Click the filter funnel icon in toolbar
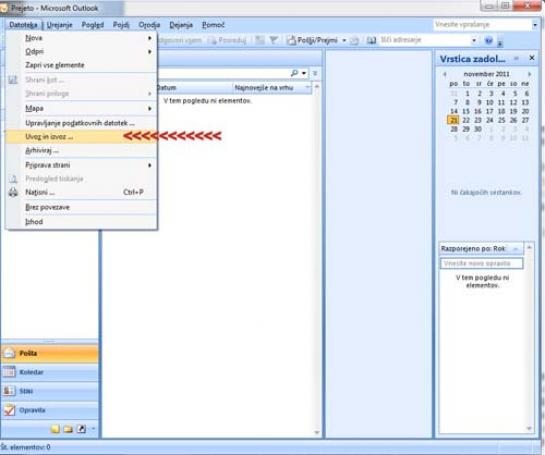 coord(274,40)
